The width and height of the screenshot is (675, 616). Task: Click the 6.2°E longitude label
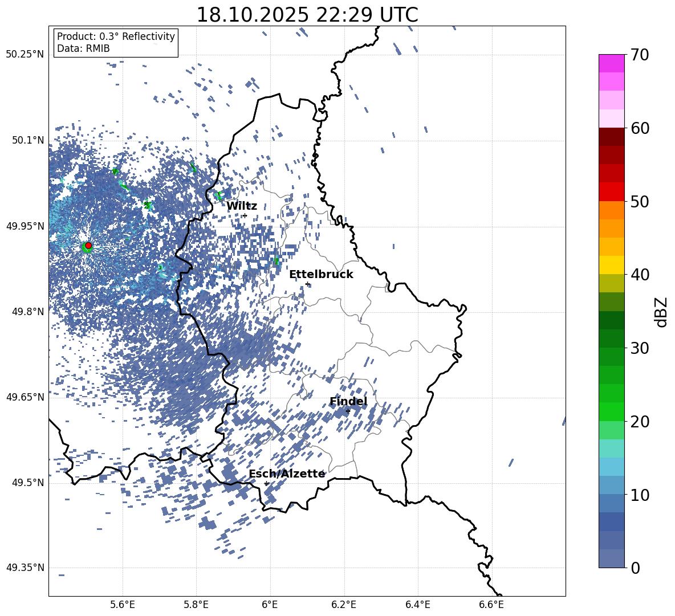coord(344,605)
